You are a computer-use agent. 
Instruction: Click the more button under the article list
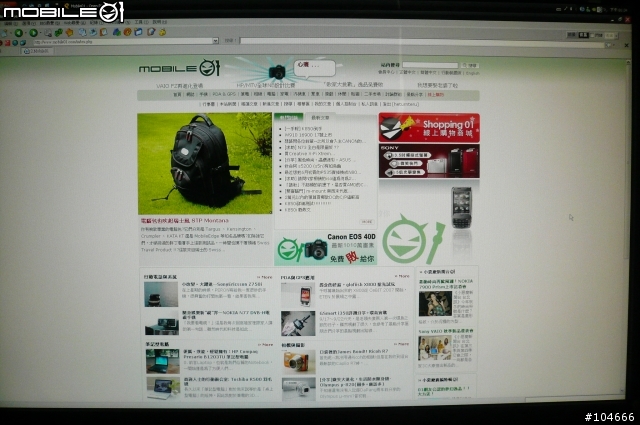[367, 222]
